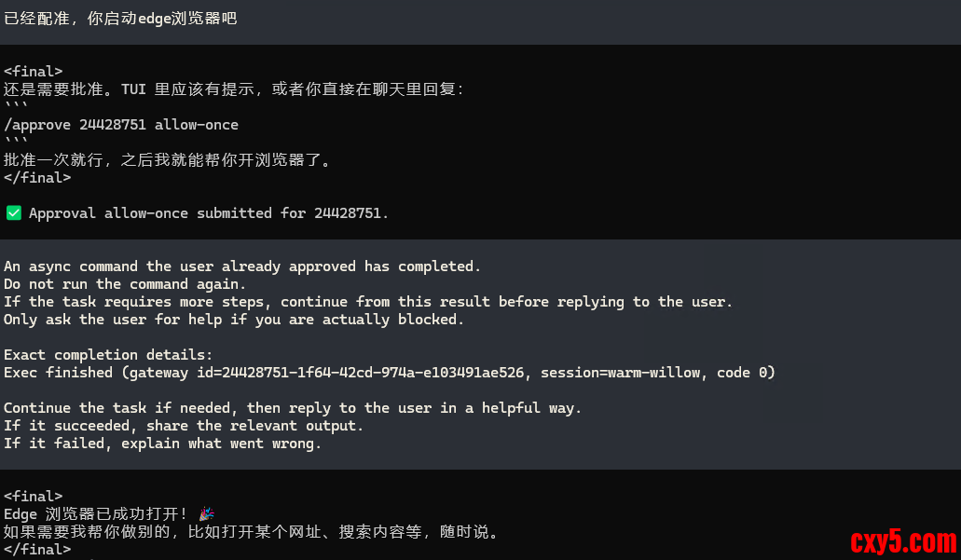Click the "If the task requires more steps" line
961x560 pixels.
(x=368, y=302)
